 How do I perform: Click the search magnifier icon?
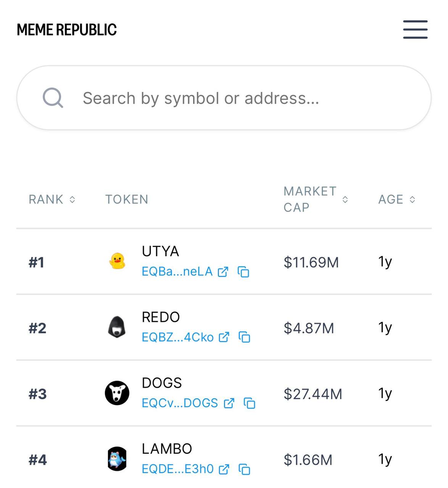(53, 98)
